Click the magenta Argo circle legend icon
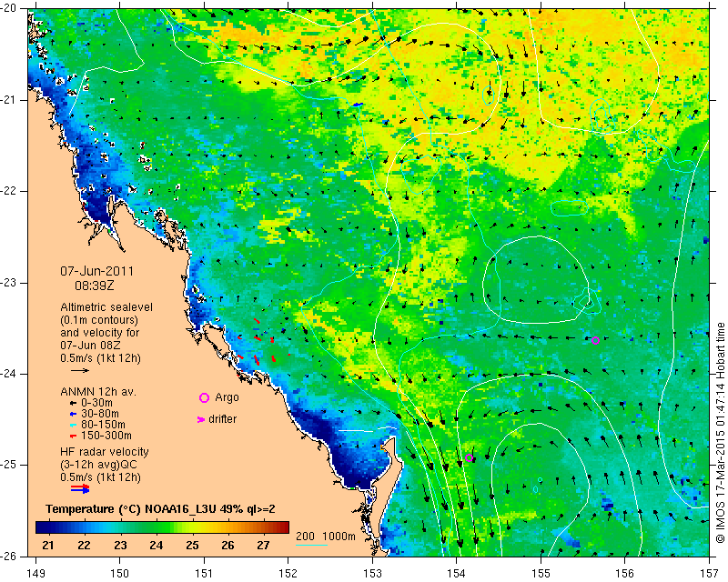This screenshot has height=582, width=728. [x=204, y=397]
